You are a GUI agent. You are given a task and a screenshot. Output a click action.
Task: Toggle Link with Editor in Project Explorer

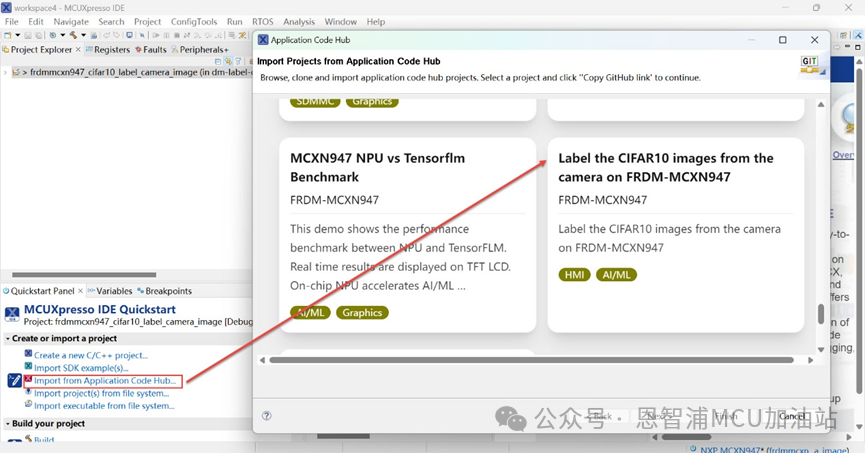228,61
